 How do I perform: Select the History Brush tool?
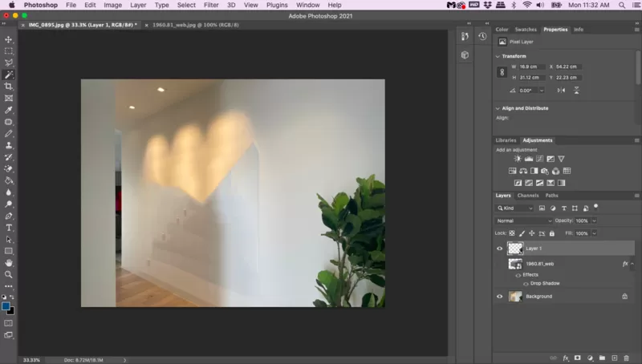[x=9, y=157]
